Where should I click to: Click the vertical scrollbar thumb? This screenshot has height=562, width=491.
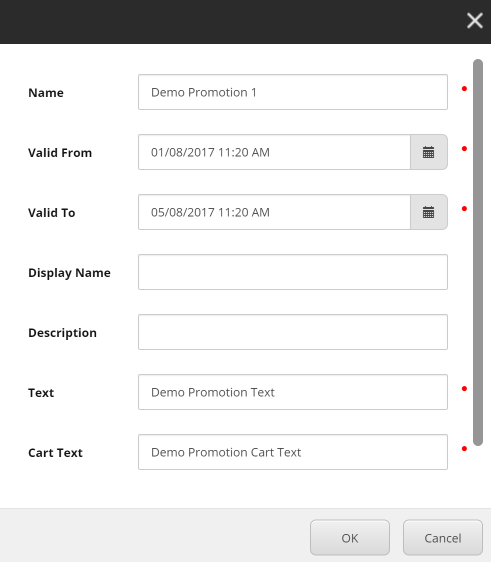click(478, 252)
